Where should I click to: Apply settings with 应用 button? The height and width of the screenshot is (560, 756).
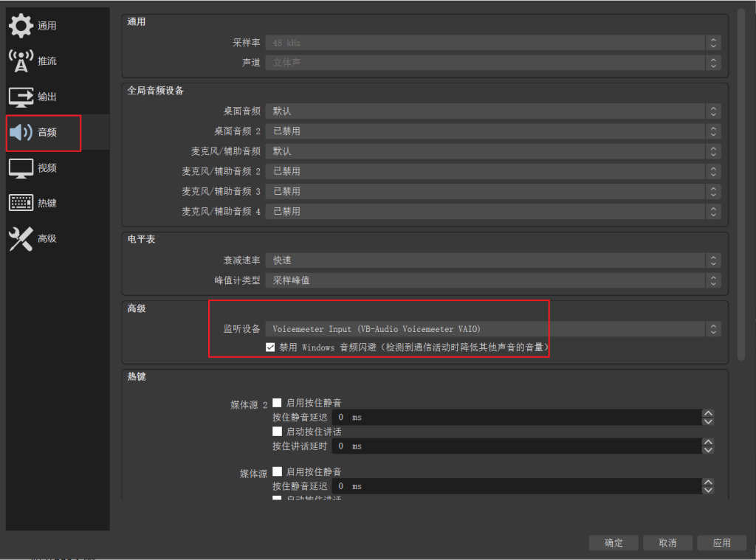[722, 542]
